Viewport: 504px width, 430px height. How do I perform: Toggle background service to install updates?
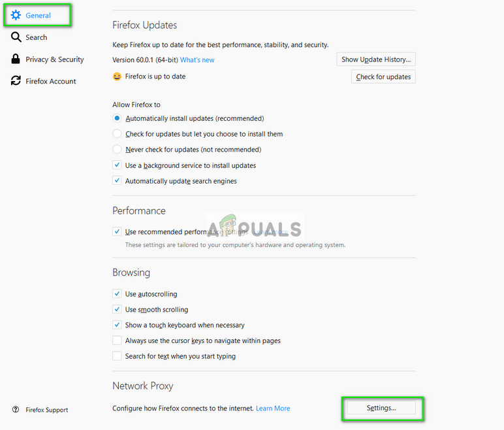click(117, 165)
